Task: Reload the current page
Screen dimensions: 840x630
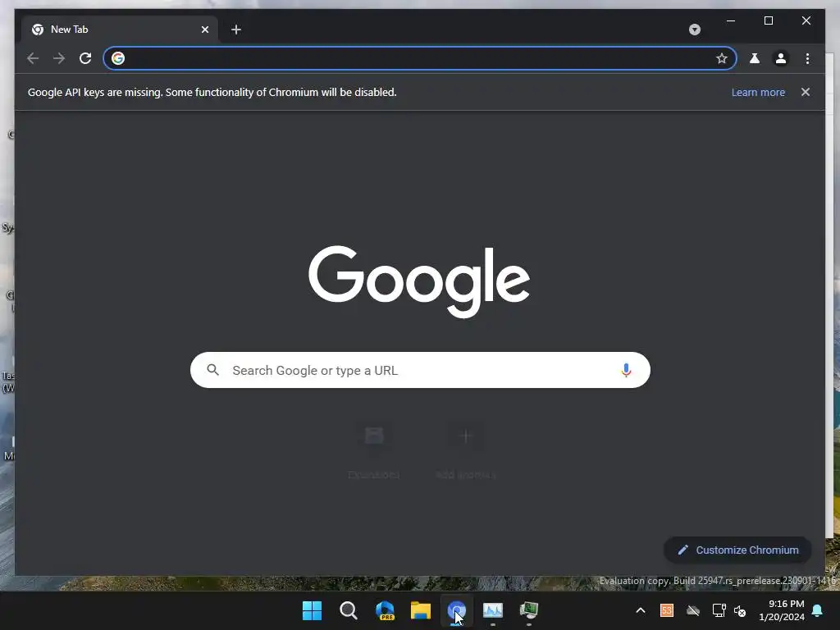Action: 85,58
